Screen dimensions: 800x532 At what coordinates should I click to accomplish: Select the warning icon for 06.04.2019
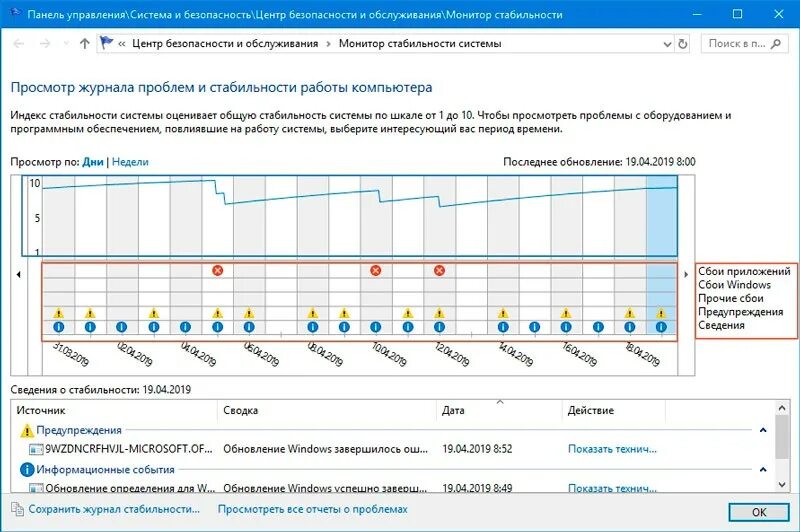pyautogui.click(x=249, y=313)
